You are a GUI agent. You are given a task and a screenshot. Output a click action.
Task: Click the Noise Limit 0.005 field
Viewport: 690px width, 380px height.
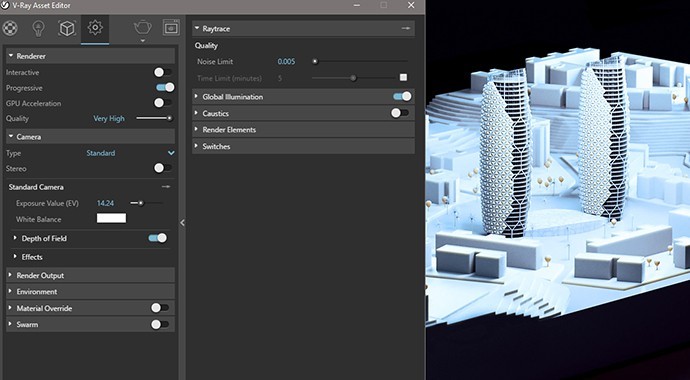(286, 62)
